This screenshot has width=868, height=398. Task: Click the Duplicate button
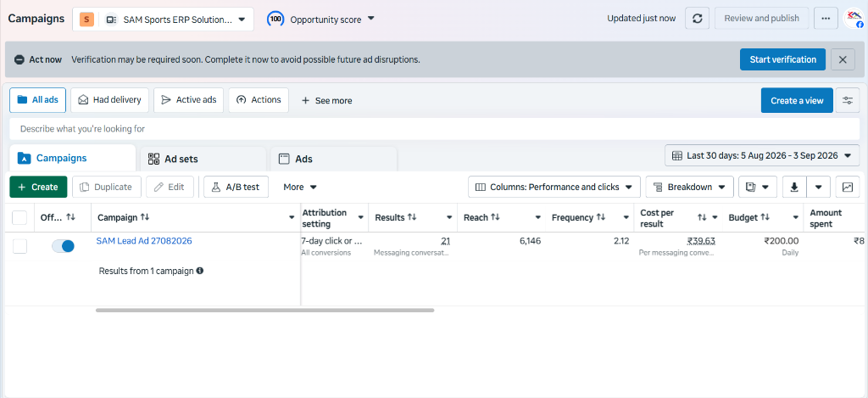(107, 187)
